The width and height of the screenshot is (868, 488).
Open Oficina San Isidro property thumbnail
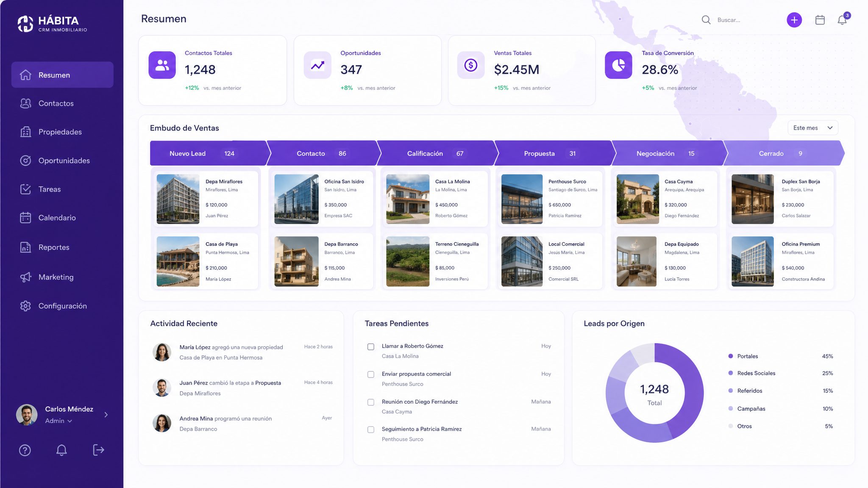point(296,199)
